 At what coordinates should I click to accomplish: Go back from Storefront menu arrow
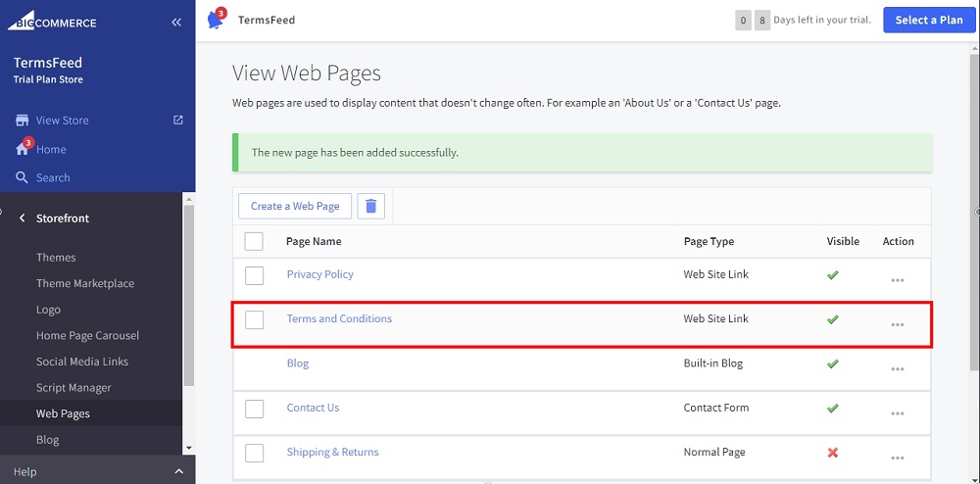tap(23, 218)
